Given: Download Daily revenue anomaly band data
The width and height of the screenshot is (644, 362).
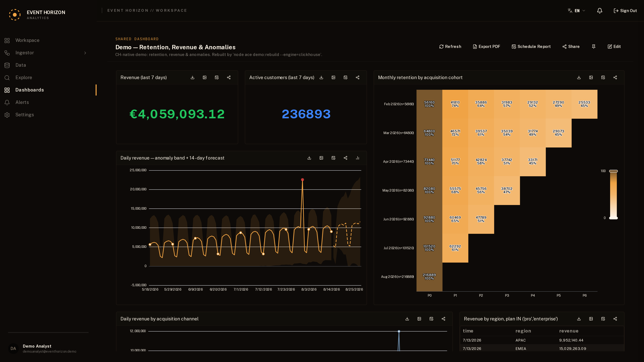Looking at the screenshot, I should click(x=309, y=158).
